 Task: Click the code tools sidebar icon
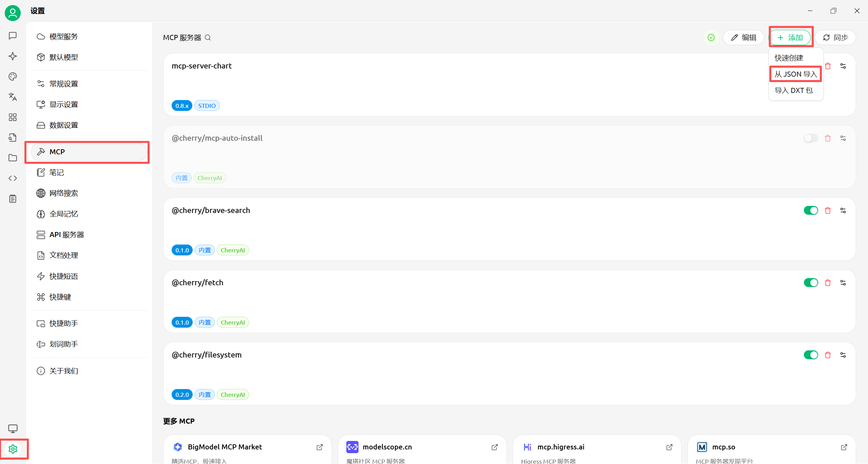[13, 178]
